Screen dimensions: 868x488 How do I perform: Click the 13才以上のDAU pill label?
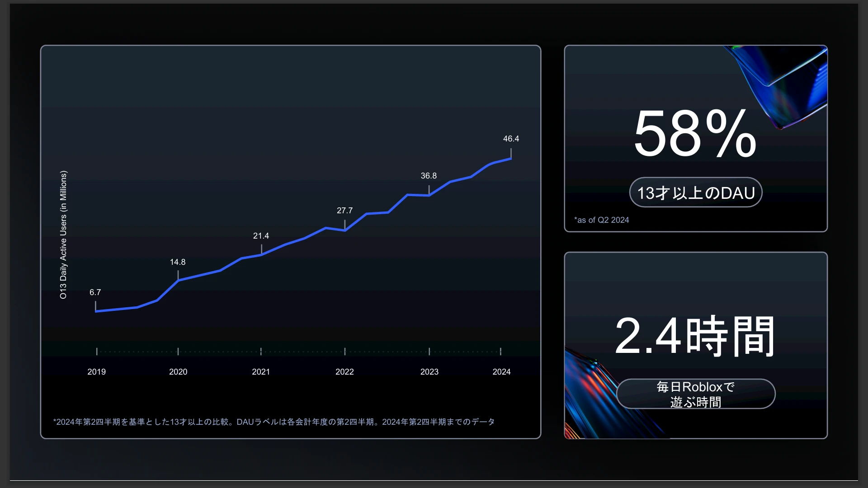pyautogui.click(x=696, y=193)
